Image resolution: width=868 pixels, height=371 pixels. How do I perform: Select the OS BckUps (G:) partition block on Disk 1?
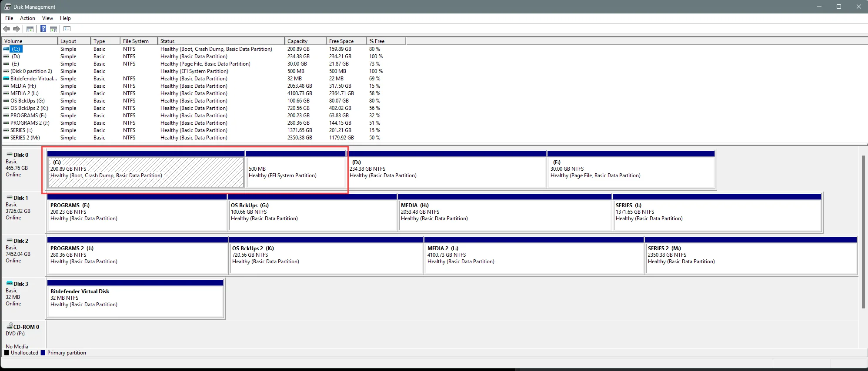click(x=312, y=212)
